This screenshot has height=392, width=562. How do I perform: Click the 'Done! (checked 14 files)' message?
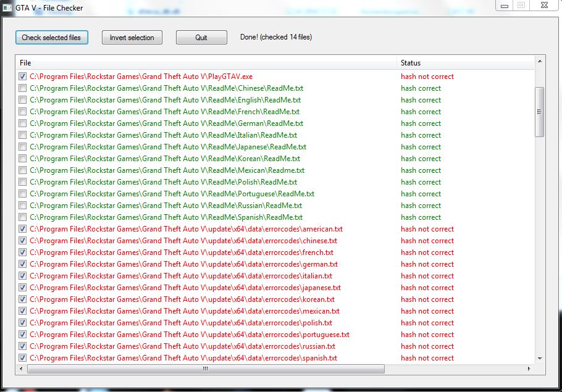tap(276, 37)
